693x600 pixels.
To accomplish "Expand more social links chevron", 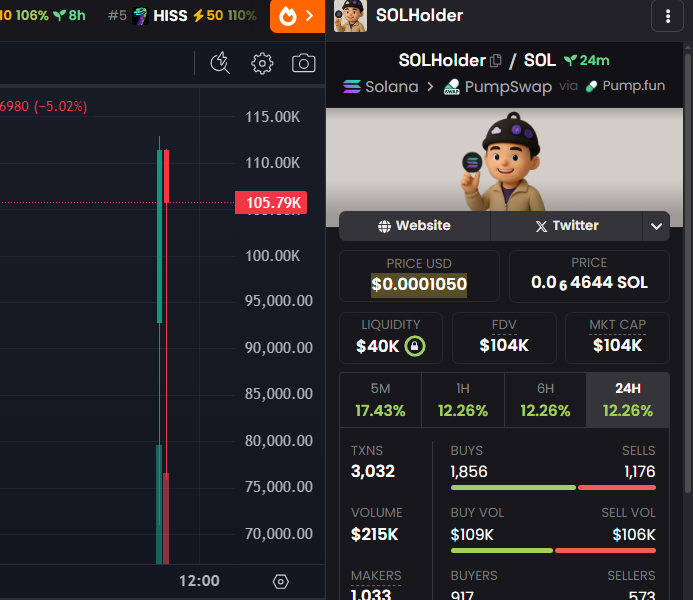I will 656,226.
